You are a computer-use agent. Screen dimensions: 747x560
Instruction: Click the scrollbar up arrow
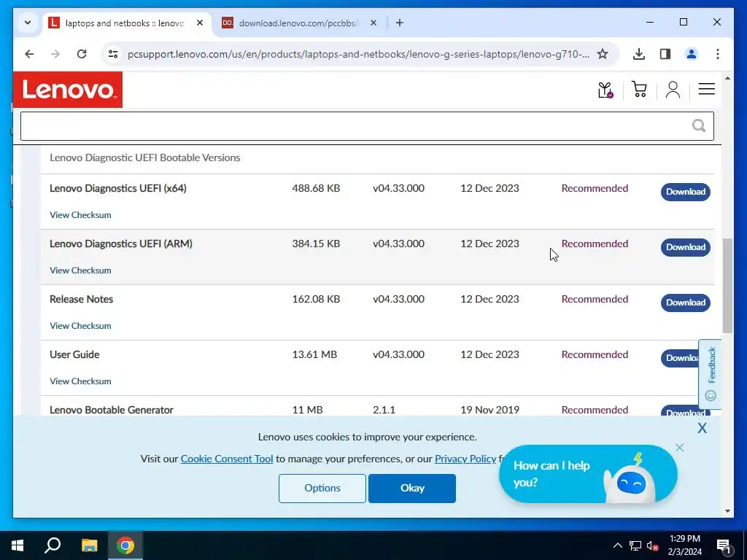727,78
